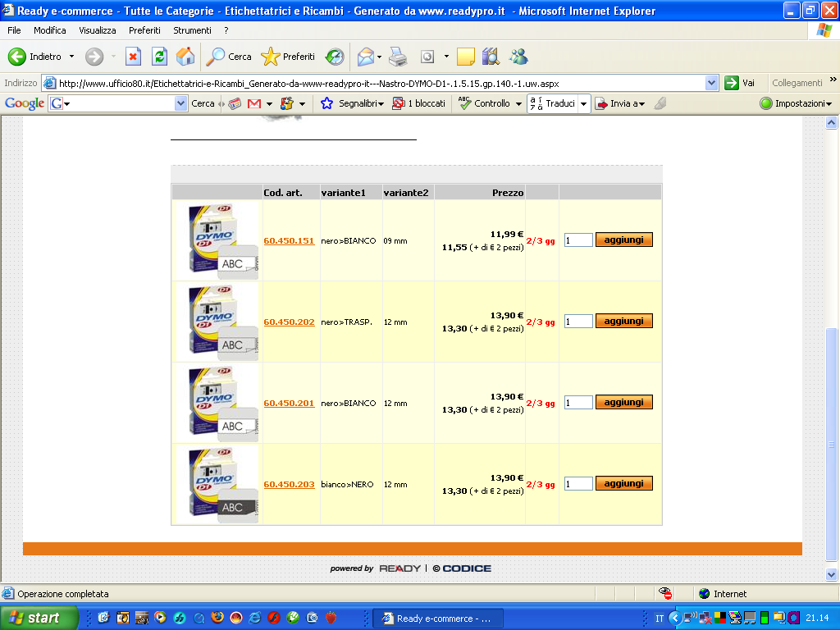Open the Visualizza menu

(98, 30)
